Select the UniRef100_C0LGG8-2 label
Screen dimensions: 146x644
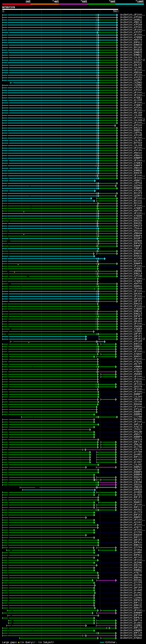click(x=132, y=120)
